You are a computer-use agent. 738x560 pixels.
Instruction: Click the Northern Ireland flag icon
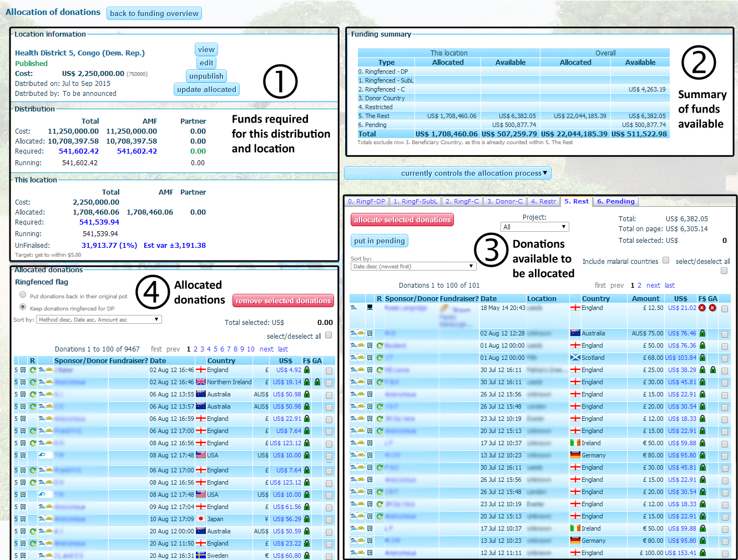pyautogui.click(x=201, y=382)
